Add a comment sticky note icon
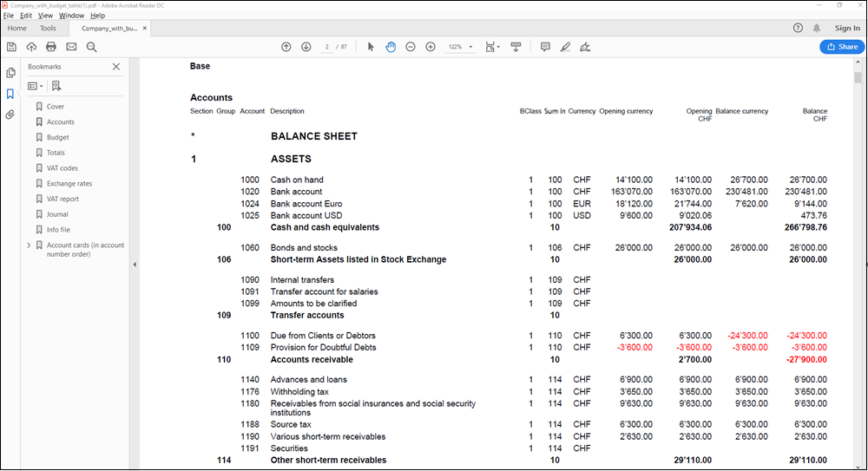868x471 pixels. click(545, 47)
